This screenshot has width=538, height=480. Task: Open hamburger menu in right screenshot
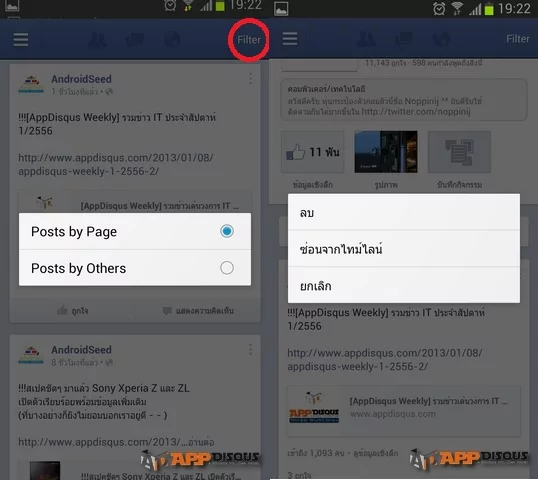(x=290, y=39)
